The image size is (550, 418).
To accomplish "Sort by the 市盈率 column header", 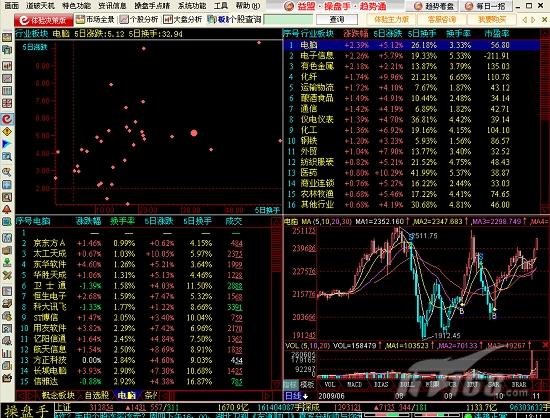I will tap(496, 34).
